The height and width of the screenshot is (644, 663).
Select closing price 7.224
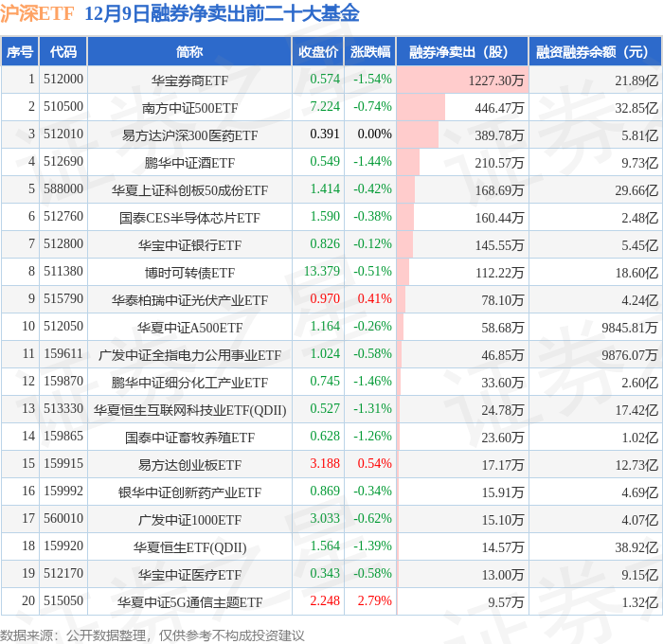tap(325, 106)
